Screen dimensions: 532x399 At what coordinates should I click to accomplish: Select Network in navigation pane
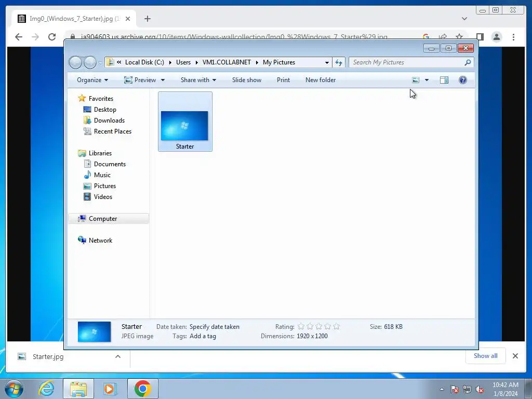click(100, 240)
